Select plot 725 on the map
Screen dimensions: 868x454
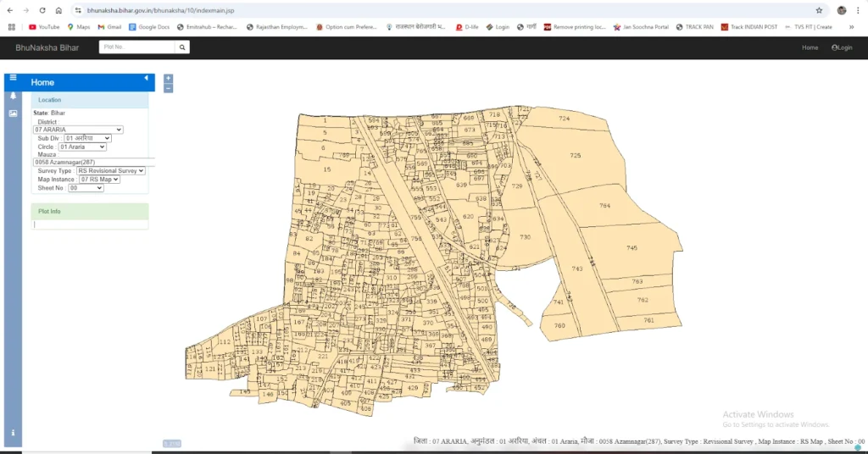coord(576,155)
